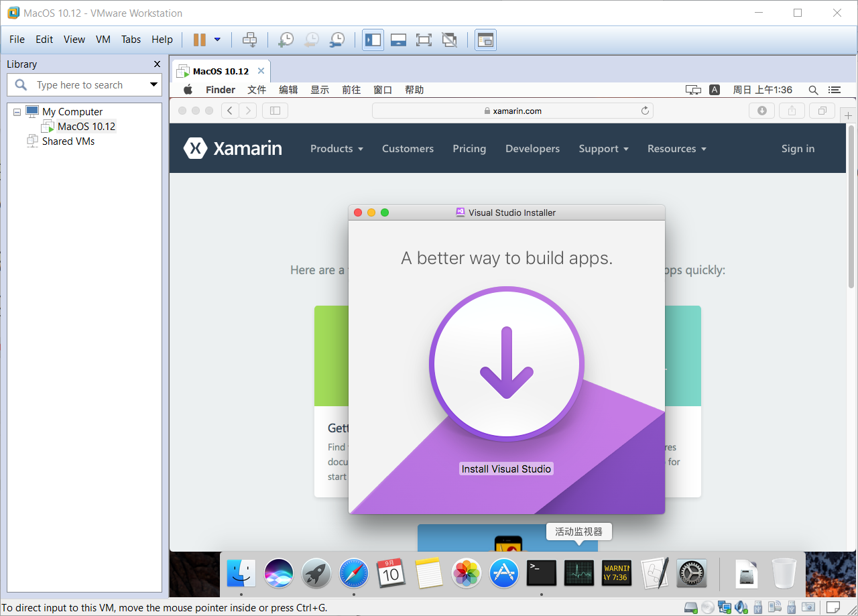858x616 pixels.
Task: Open the Finder menu
Action: tap(221, 90)
